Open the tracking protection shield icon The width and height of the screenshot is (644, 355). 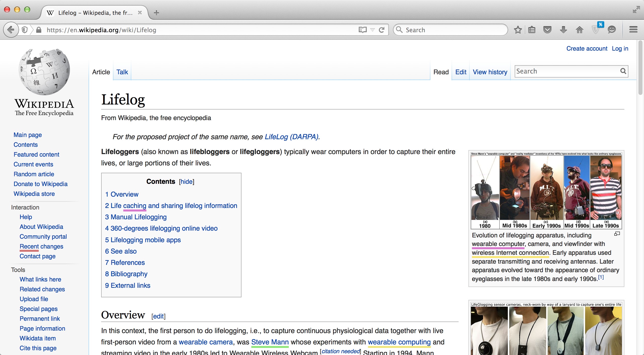[x=25, y=30]
